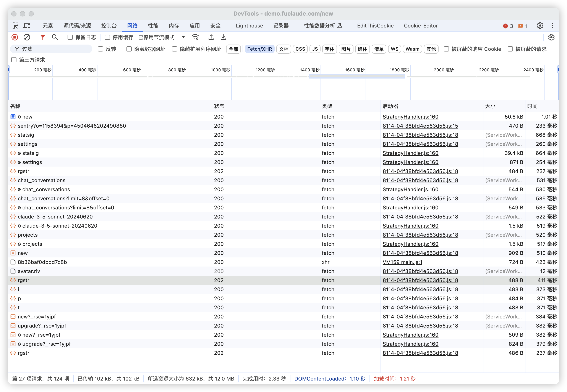Export HAR file download icon
The height and width of the screenshot is (392, 567).
[223, 37]
